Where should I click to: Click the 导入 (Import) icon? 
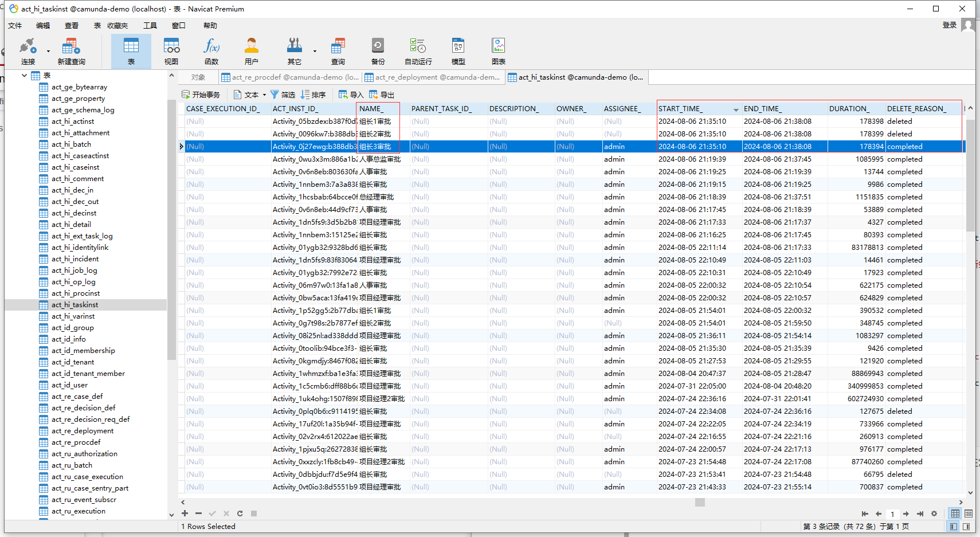(351, 95)
